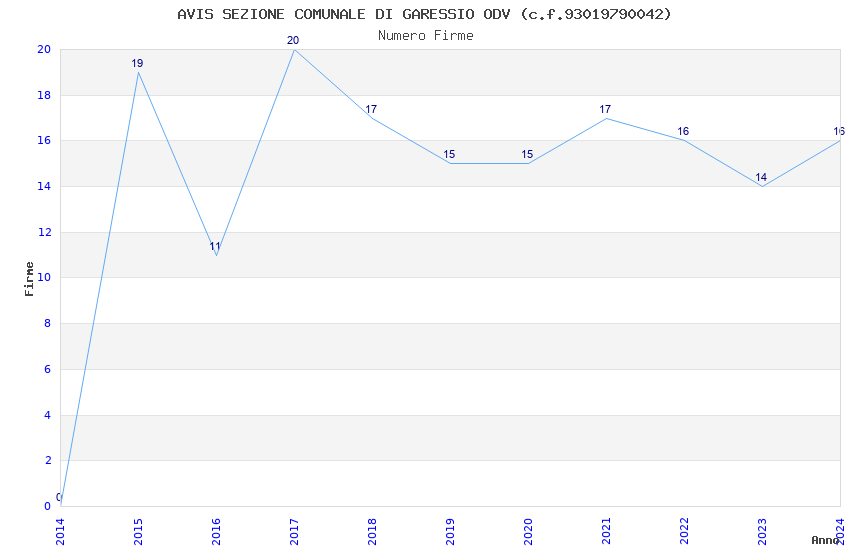Click x-axis year label 2022
This screenshot has width=850, height=550.
pyautogui.click(x=685, y=532)
